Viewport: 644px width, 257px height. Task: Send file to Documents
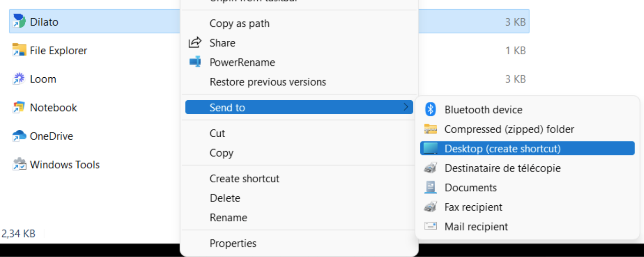coord(470,187)
